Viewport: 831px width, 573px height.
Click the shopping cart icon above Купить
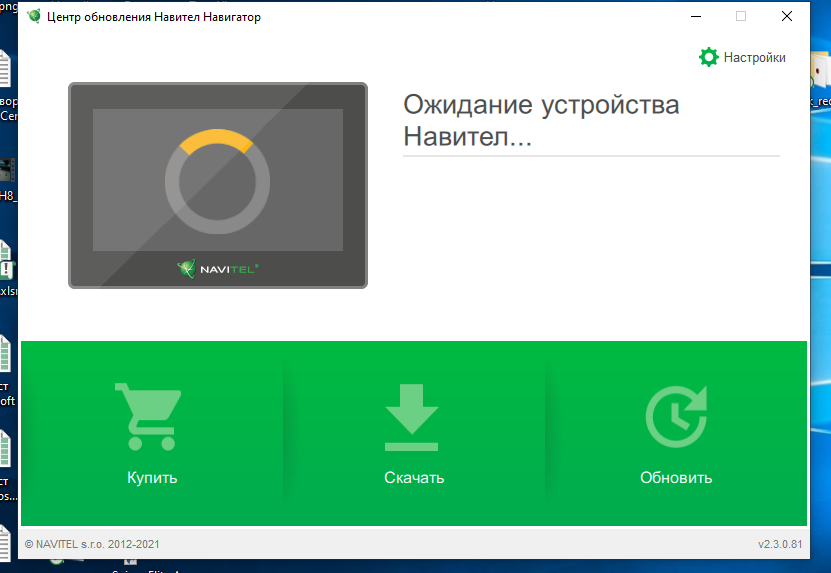pos(148,417)
